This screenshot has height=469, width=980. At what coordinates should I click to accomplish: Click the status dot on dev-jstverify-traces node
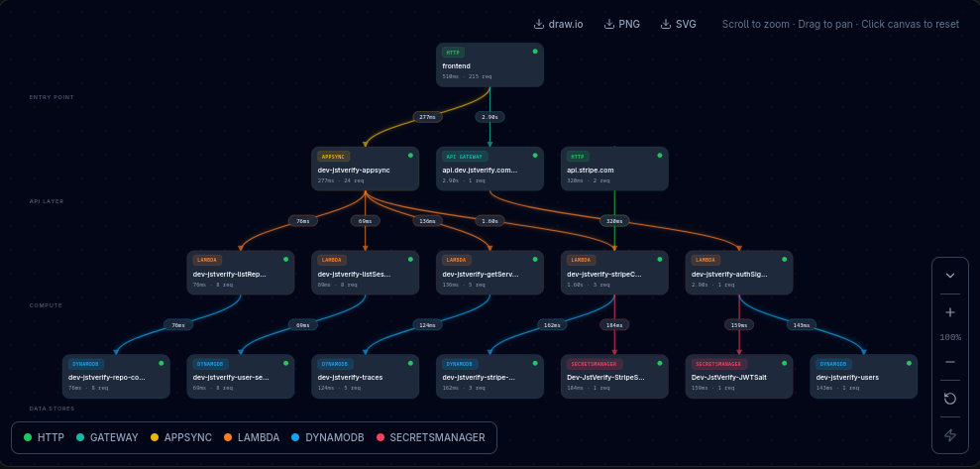point(410,363)
